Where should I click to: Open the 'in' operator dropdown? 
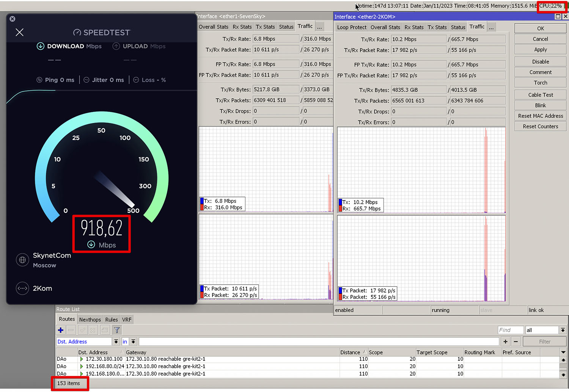(133, 342)
